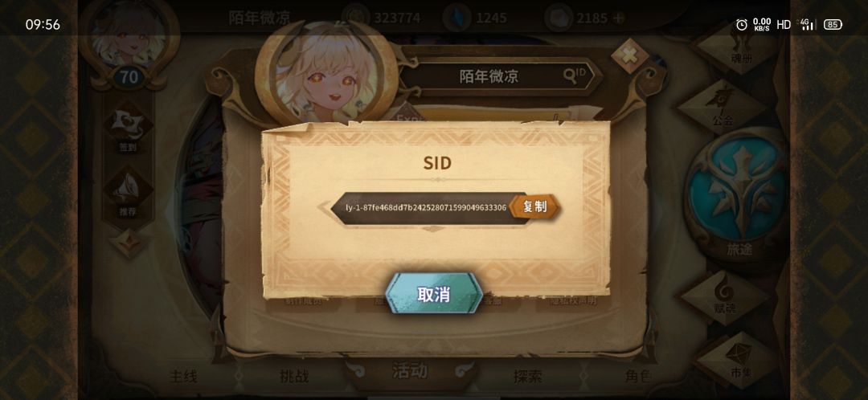
Task: Select the SID text field
Action: pyautogui.click(x=426, y=208)
